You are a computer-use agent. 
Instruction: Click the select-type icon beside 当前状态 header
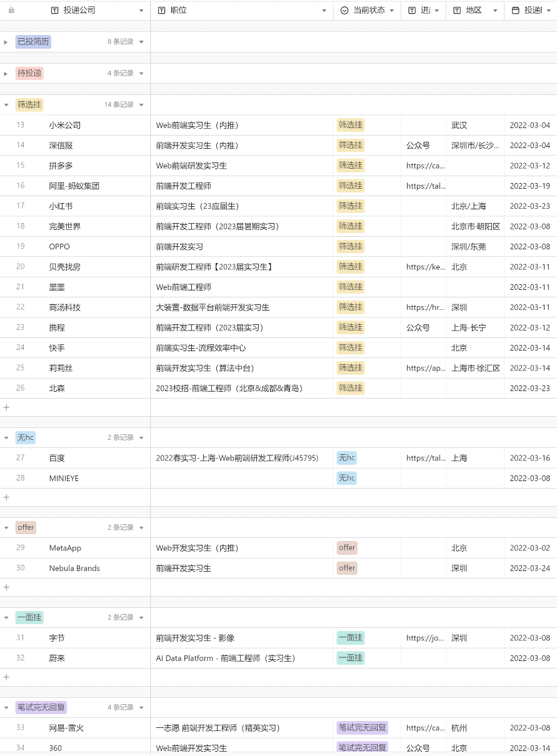[345, 11]
